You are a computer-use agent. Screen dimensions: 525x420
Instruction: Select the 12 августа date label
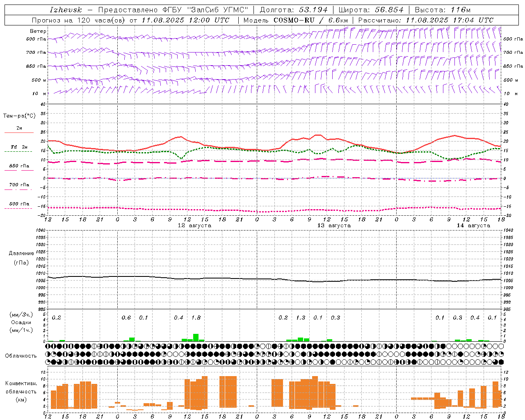[x=194, y=226]
